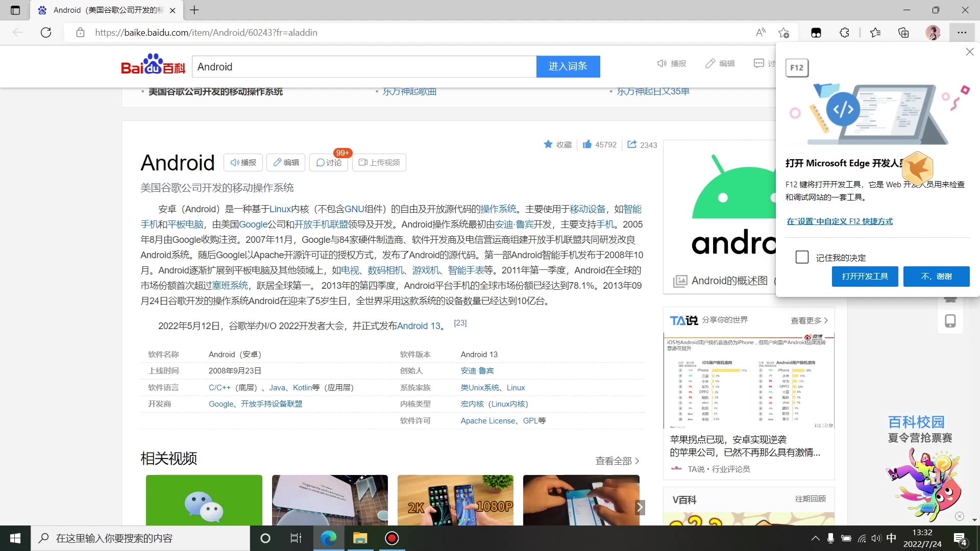980x551 pixels.
Task: Click the Windows taskbar search box
Action: (140, 538)
